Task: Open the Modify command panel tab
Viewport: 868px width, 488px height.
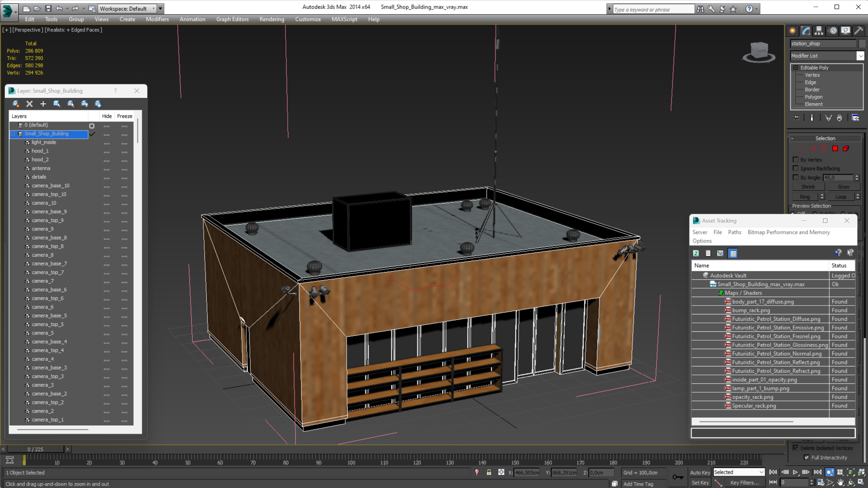Action: (806, 31)
